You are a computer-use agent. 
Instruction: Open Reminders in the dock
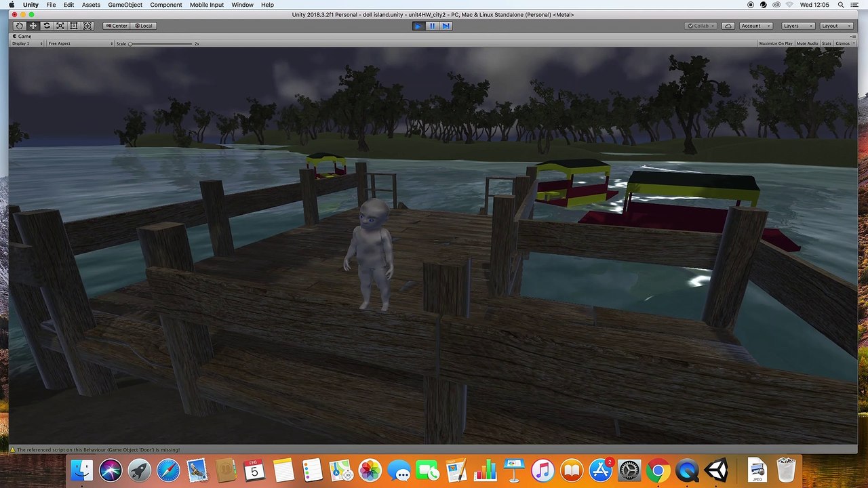pos(312,470)
